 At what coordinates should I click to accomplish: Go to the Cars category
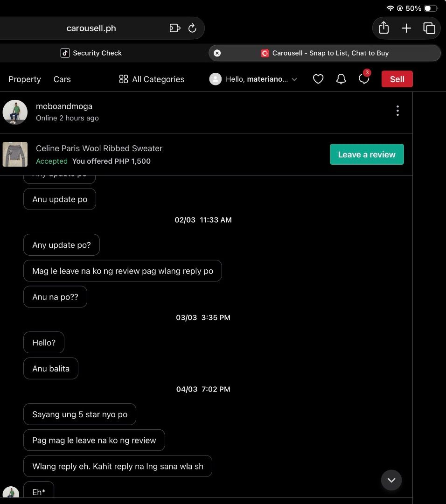click(x=62, y=79)
